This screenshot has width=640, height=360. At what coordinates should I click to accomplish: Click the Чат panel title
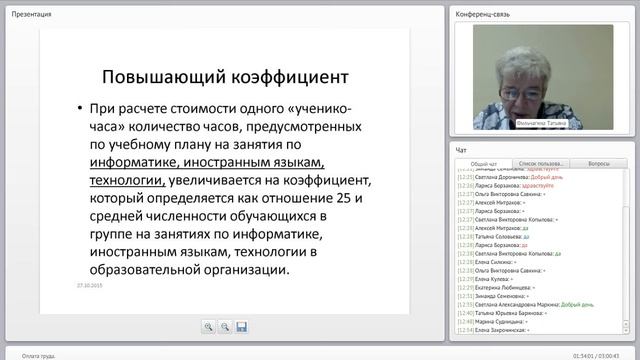(x=461, y=150)
